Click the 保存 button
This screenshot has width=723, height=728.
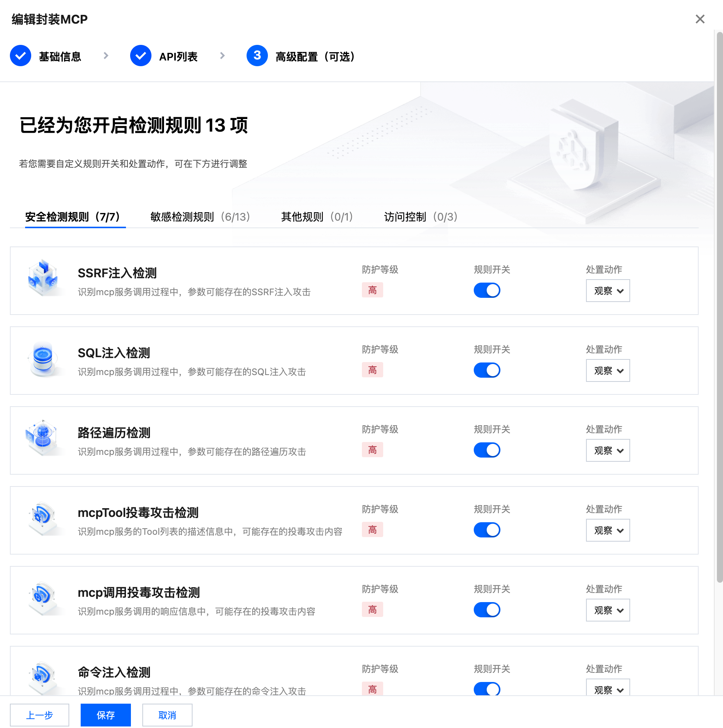tap(106, 715)
